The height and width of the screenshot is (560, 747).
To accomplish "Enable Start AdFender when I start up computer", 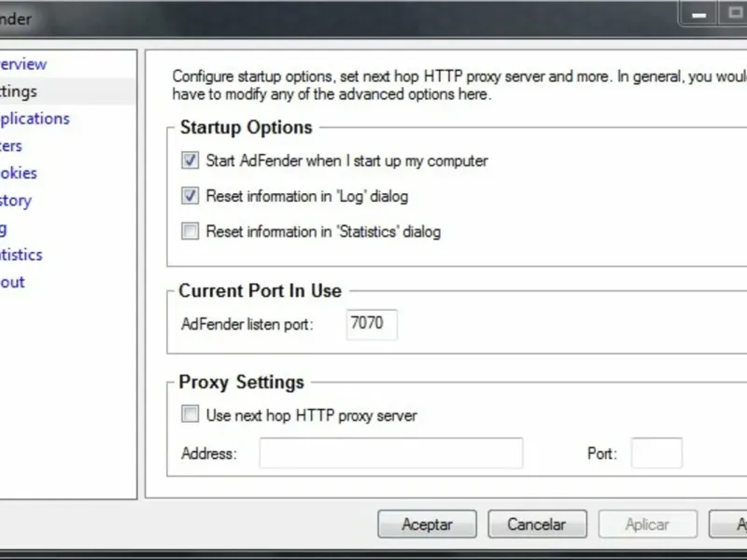I will 190,161.
